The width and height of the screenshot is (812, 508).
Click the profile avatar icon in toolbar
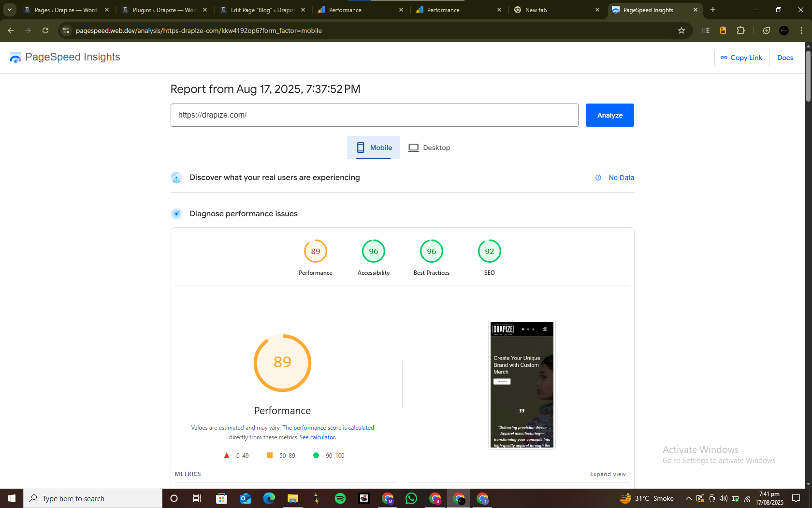784,30
